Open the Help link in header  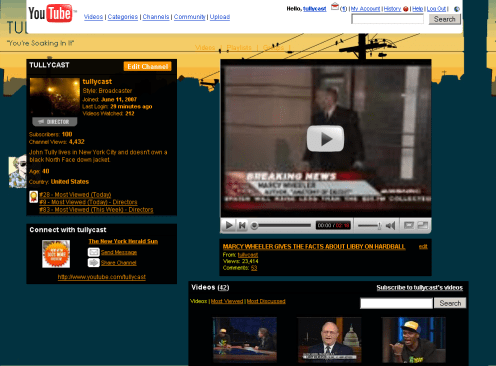[x=417, y=9]
